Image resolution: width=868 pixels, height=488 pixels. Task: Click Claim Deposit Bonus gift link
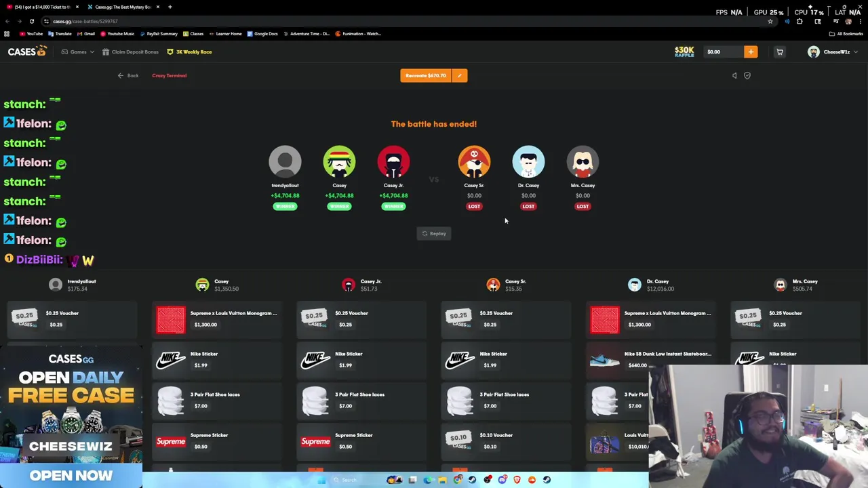(x=130, y=52)
